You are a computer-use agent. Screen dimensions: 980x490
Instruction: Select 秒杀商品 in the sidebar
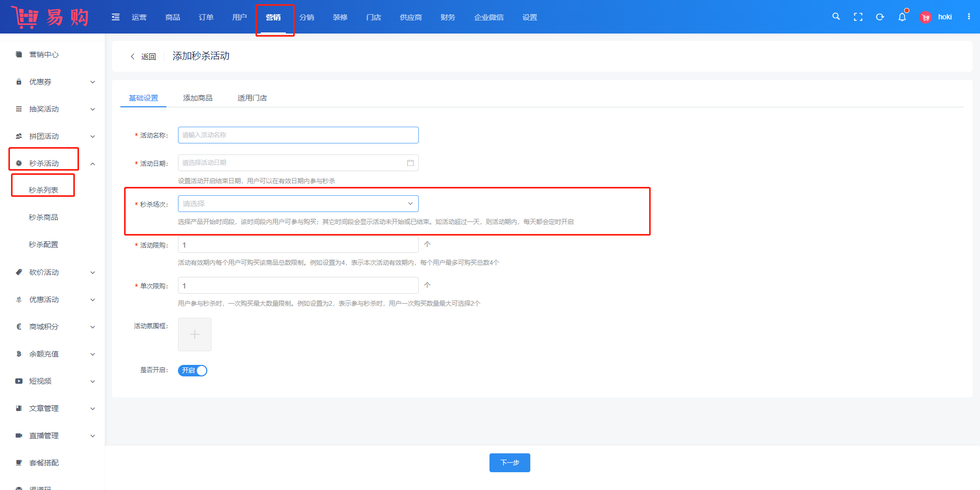pyautogui.click(x=43, y=217)
